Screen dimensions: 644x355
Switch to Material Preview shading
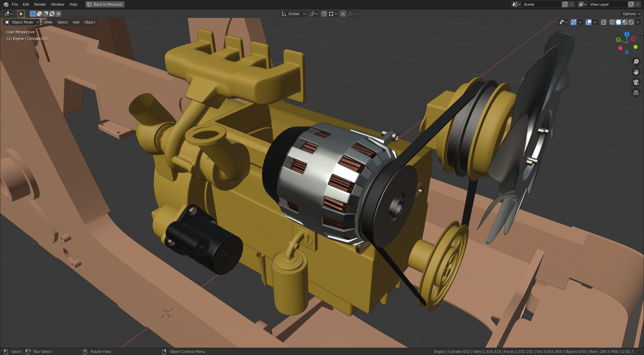pos(625,22)
